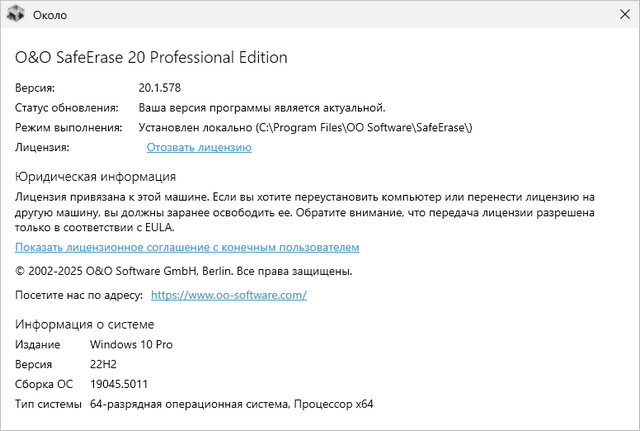
Task: Click the O&O SafeErase 20 Professional Edition heading
Action: click(x=151, y=57)
